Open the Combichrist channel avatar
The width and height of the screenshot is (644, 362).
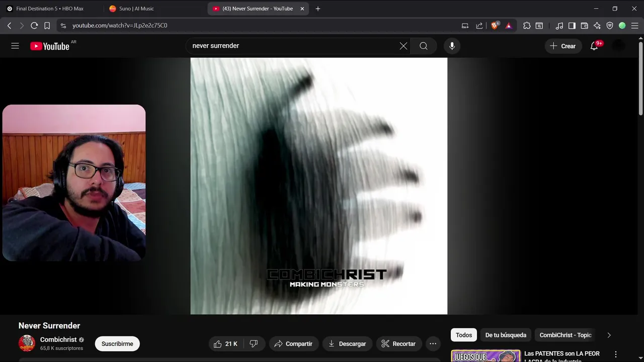click(27, 343)
